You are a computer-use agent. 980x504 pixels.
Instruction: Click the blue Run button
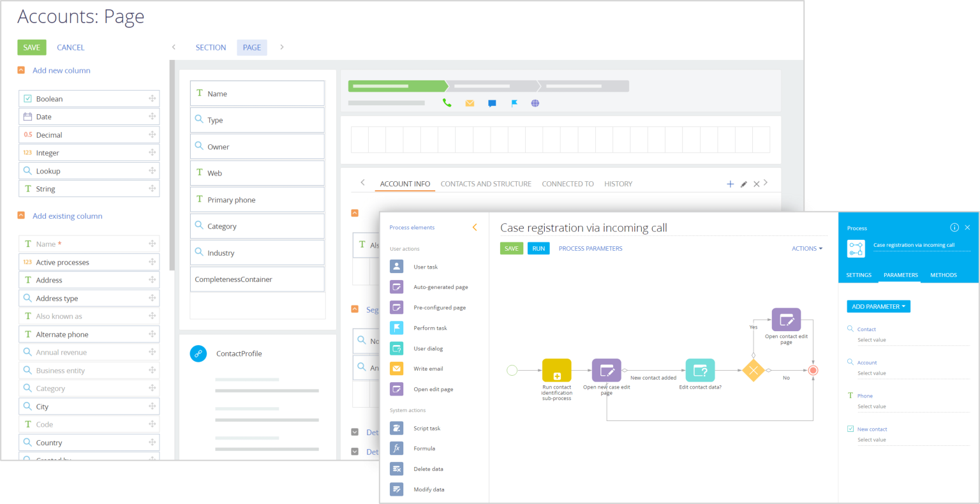point(538,249)
